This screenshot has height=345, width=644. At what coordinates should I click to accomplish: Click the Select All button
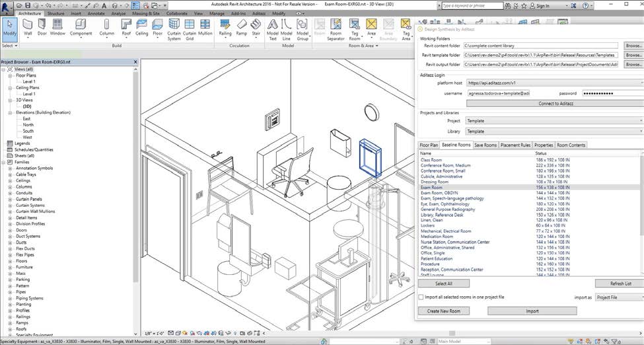click(444, 284)
